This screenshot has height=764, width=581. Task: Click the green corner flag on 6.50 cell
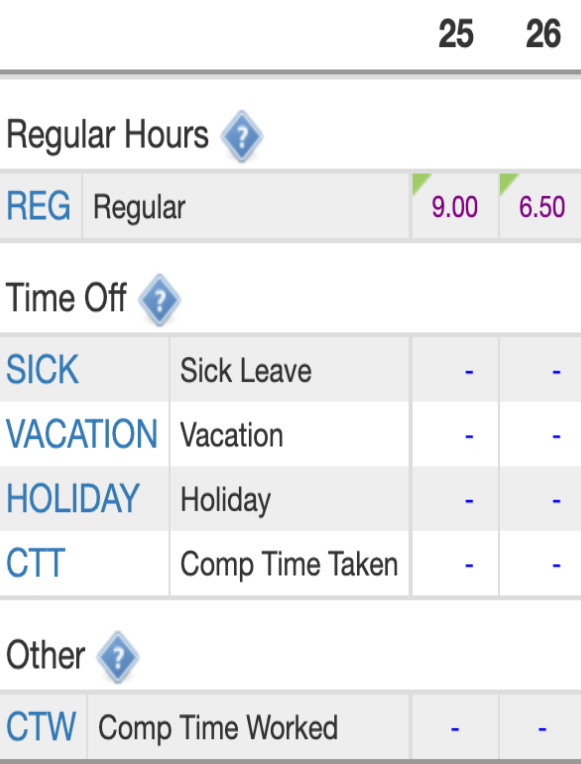(x=507, y=182)
